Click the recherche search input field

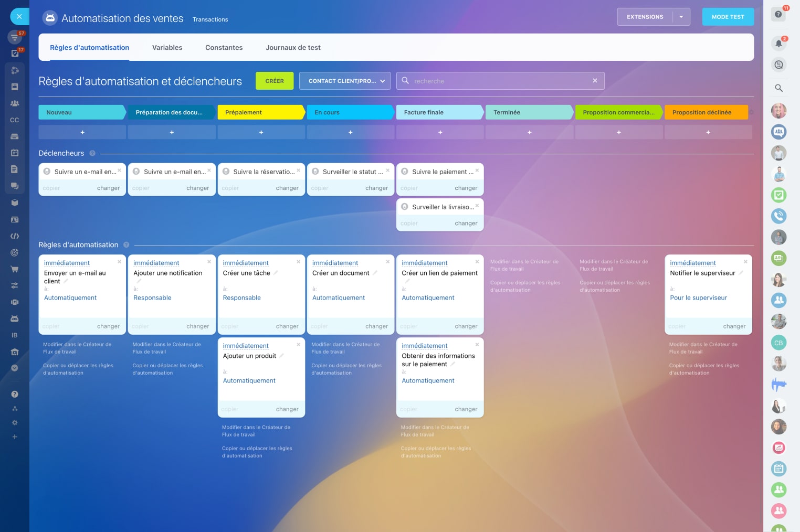point(499,81)
